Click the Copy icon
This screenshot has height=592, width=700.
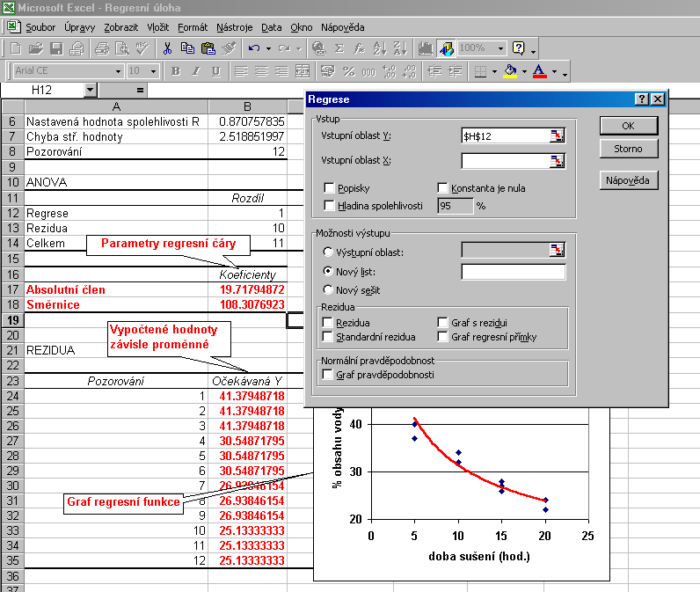point(187,48)
